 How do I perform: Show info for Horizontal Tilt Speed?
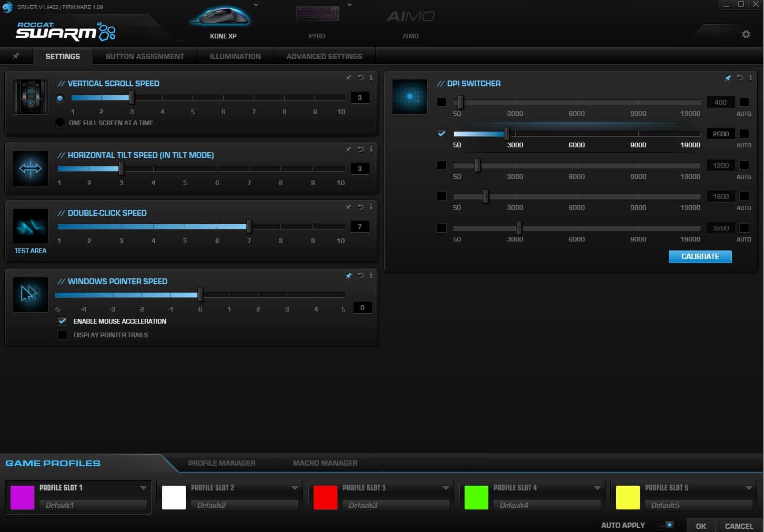371,149
